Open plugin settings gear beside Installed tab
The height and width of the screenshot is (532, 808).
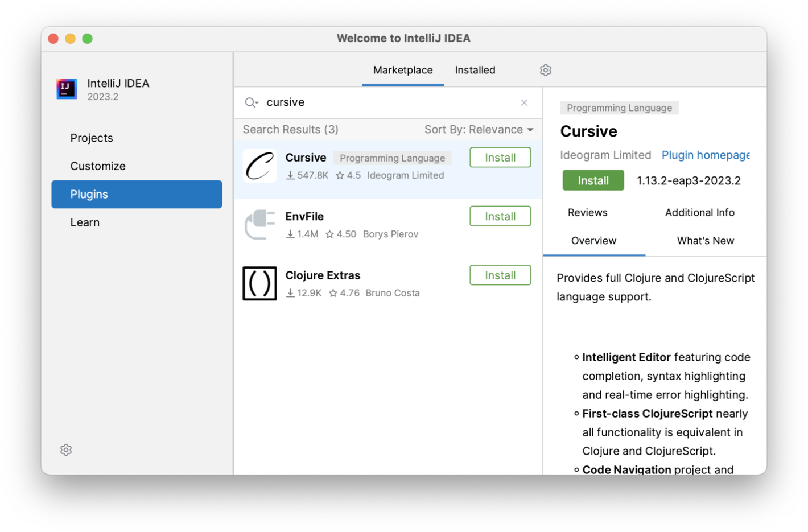click(x=545, y=70)
